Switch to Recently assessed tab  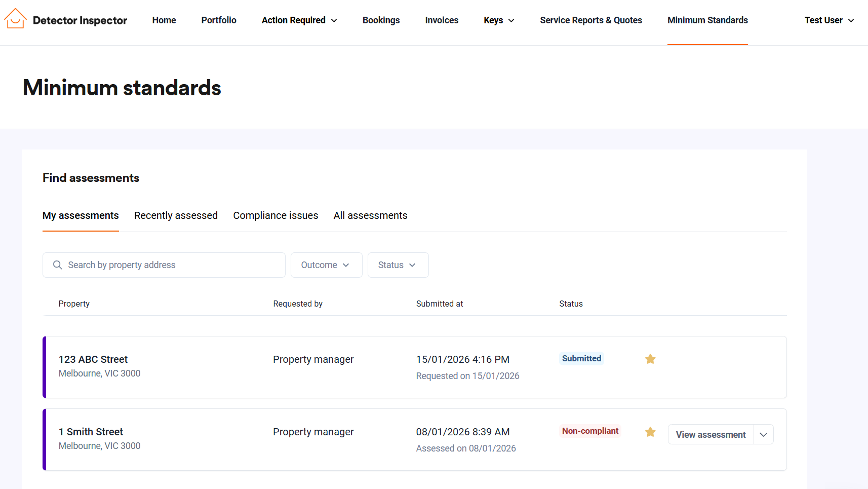point(176,216)
